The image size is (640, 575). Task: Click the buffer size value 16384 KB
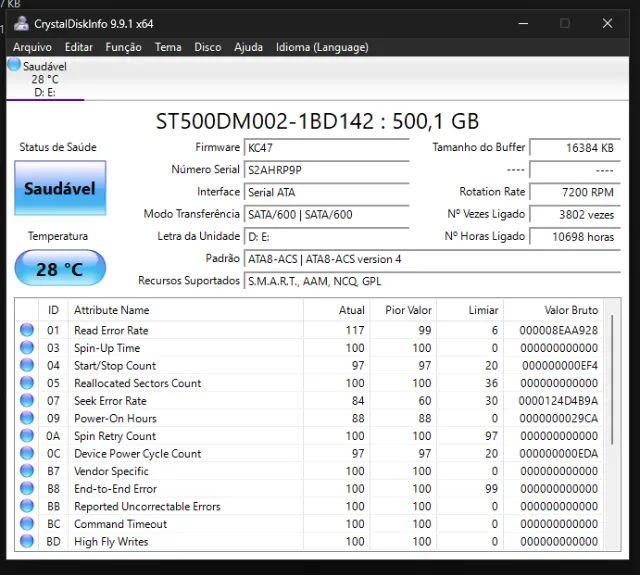[x=575, y=147]
